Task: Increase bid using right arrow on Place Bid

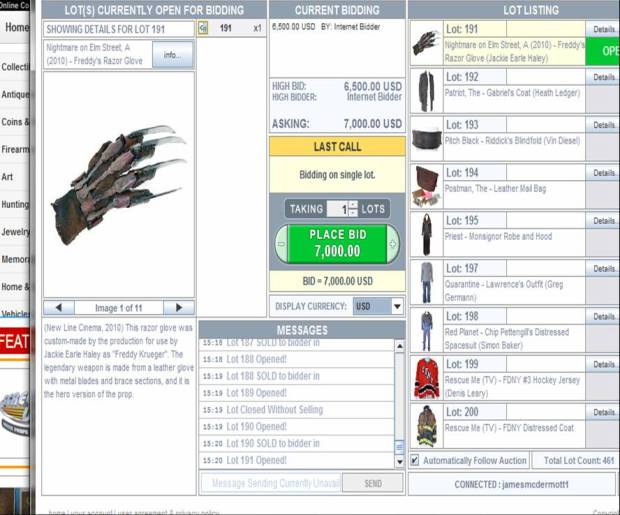Action: pos(393,242)
